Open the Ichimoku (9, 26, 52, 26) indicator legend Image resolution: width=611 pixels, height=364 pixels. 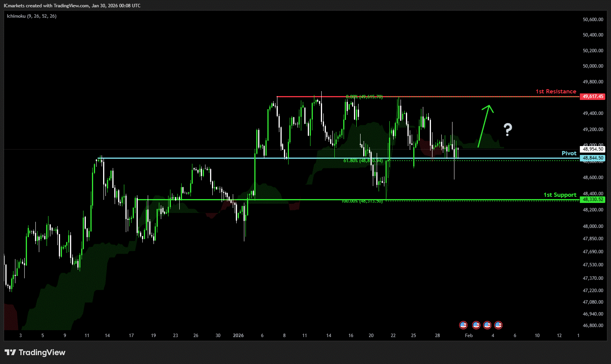coord(32,16)
